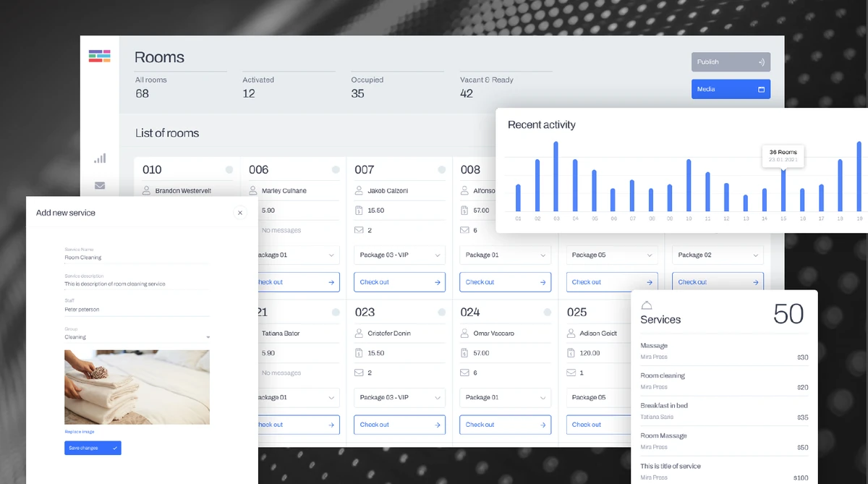Open the messages envelope icon in room 025

pos(571,373)
